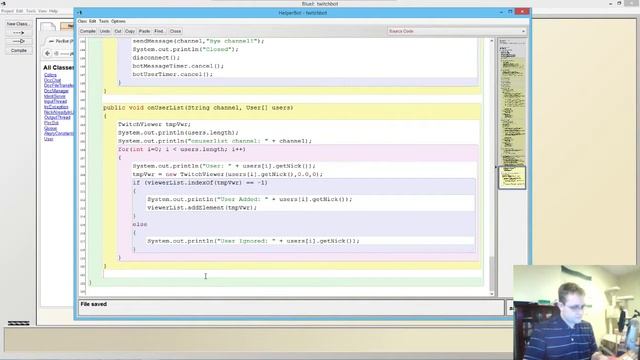640x360 pixels.
Task: Open the editor's Options menu
Action: 118,21
